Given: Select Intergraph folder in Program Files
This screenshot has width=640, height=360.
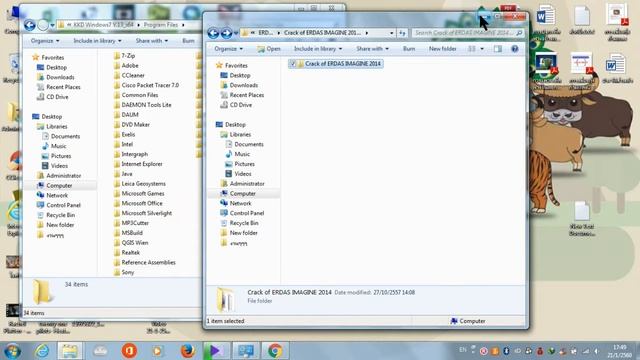Looking at the screenshot, I should coord(131,154).
